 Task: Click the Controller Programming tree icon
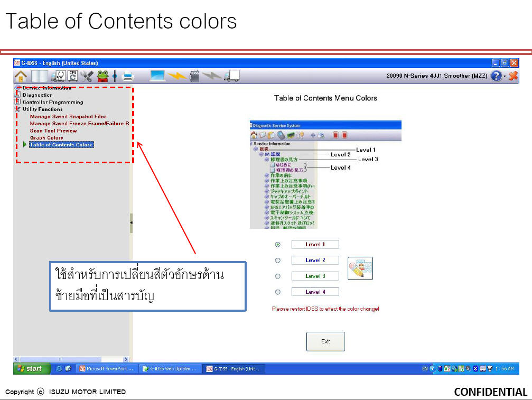[17, 102]
